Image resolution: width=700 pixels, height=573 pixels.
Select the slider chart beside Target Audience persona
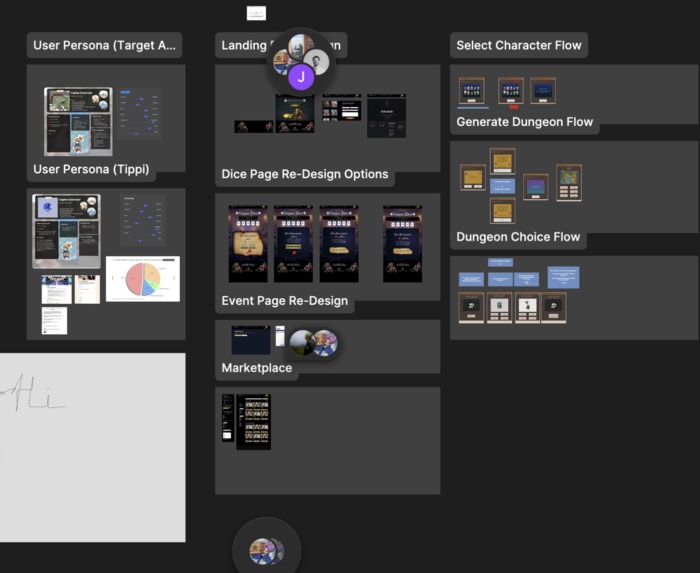140,114
